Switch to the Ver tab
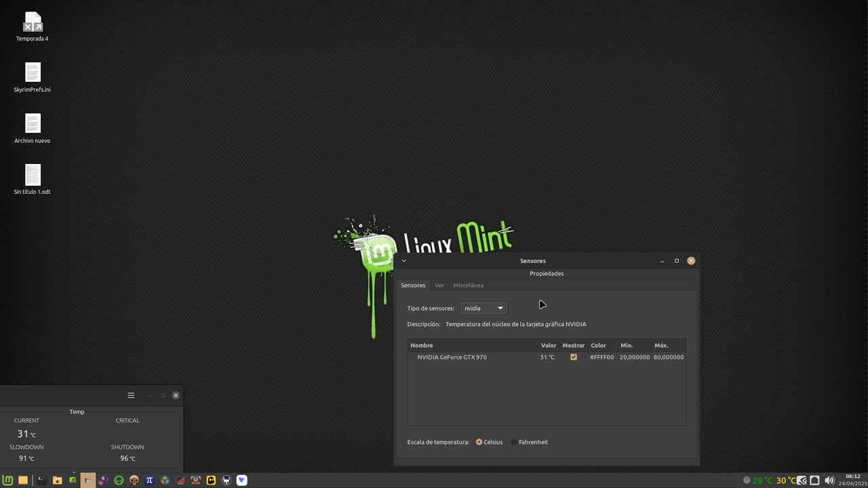 [x=439, y=285]
